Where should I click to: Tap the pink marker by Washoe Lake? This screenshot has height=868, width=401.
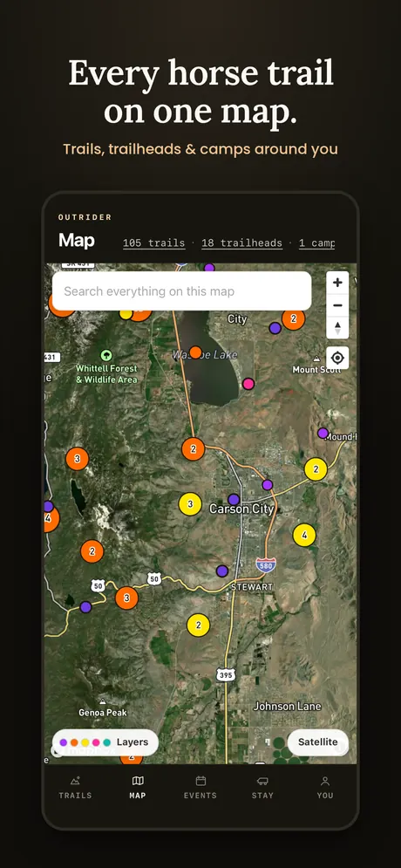point(248,384)
